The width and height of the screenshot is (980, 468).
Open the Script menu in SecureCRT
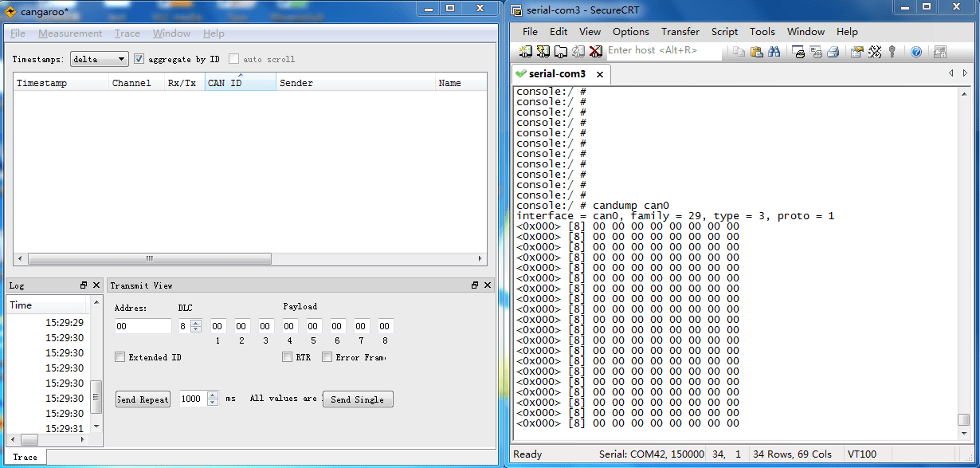724,32
